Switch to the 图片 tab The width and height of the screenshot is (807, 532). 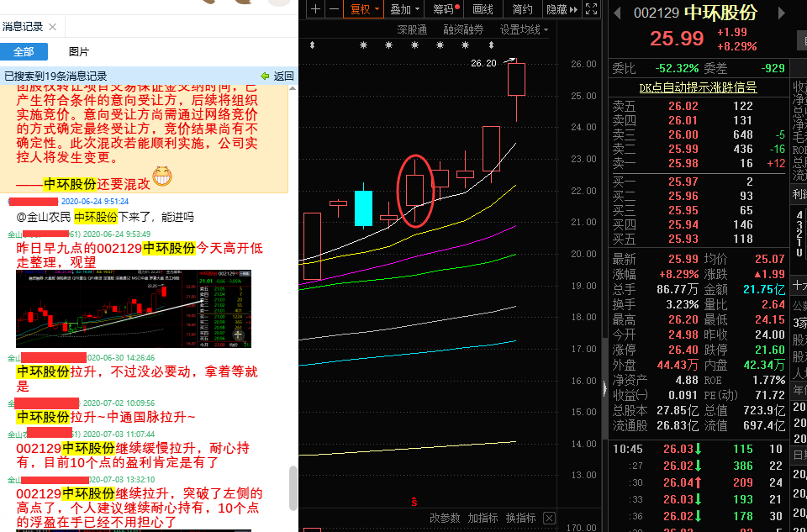click(79, 51)
